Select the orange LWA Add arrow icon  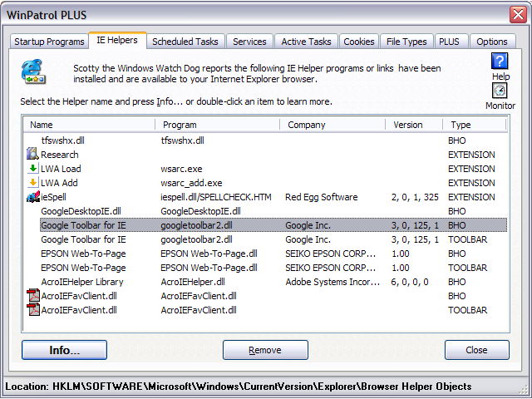[x=32, y=182]
